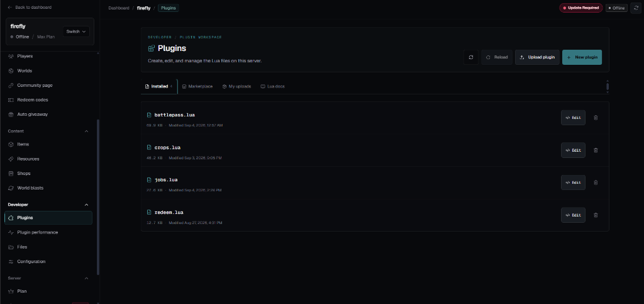Click the Resources sidebar icon
644x304 pixels.
11,159
